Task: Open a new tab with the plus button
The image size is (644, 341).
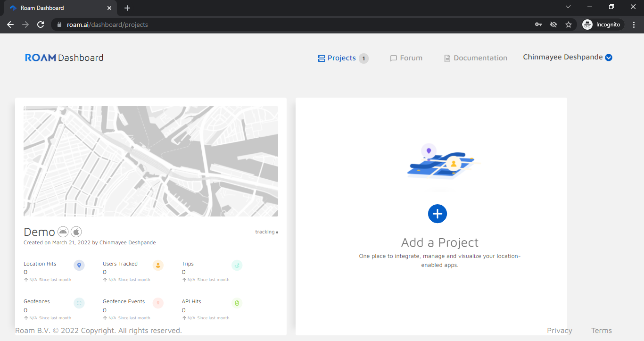Action: 127,8
